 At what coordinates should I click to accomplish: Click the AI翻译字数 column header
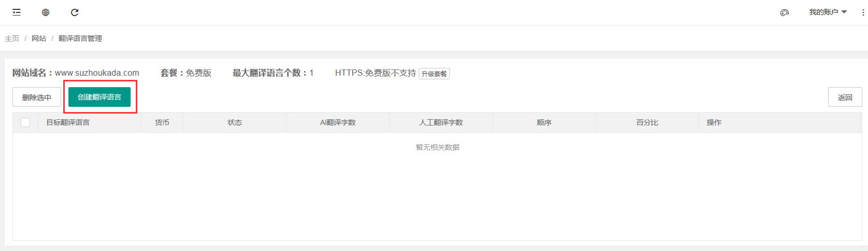(x=338, y=122)
